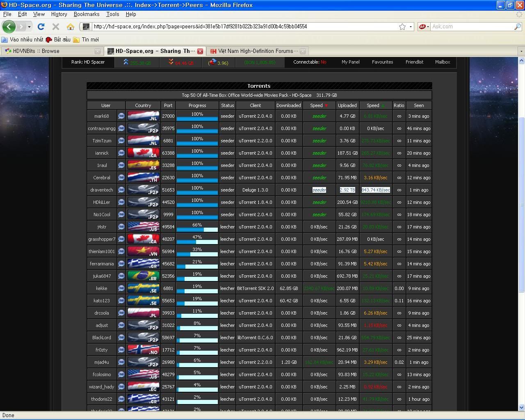Open the Friendlist link

pos(414,62)
